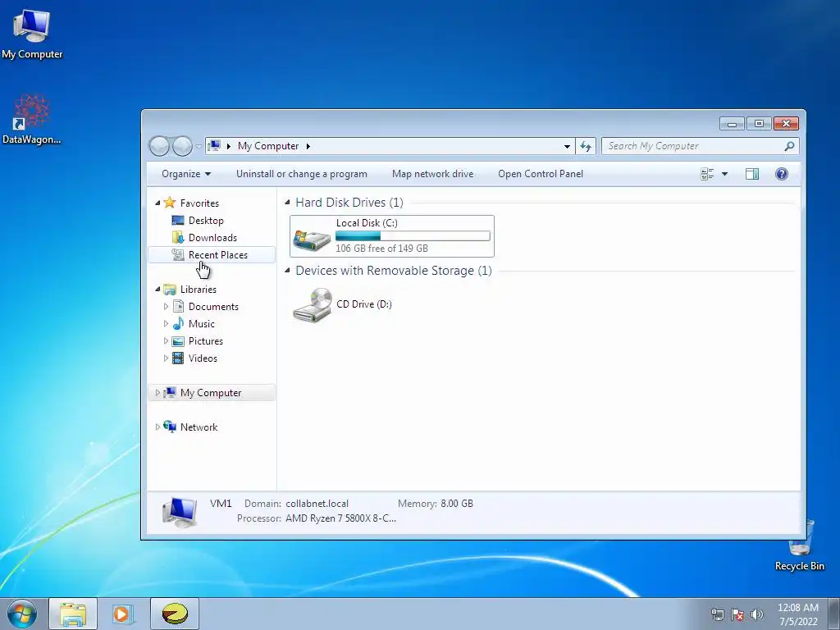The image size is (840, 630).
Task: Click the collabnet.local domain value
Action: tap(317, 504)
